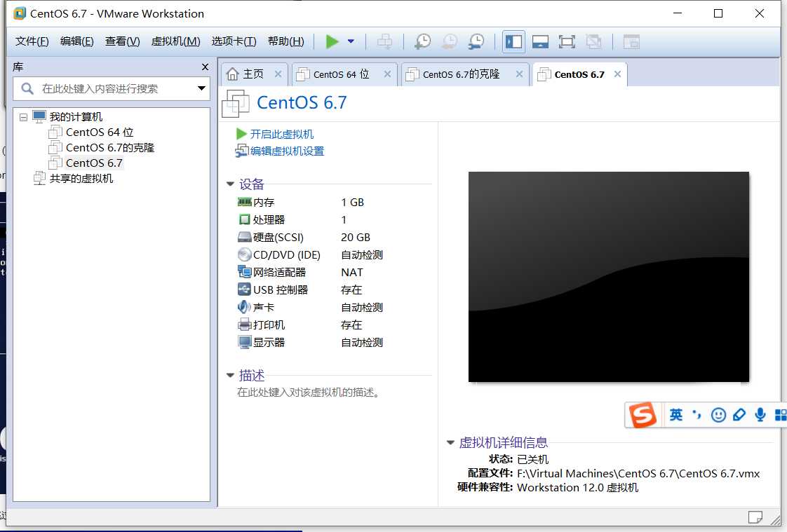The image size is (787, 532).
Task: Collapse the 设备 section
Action: pos(230,184)
